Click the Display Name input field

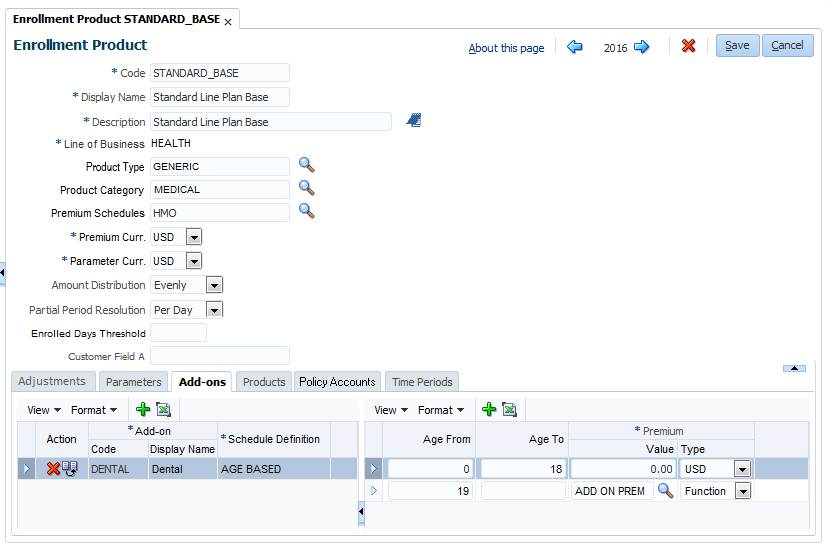click(x=220, y=97)
